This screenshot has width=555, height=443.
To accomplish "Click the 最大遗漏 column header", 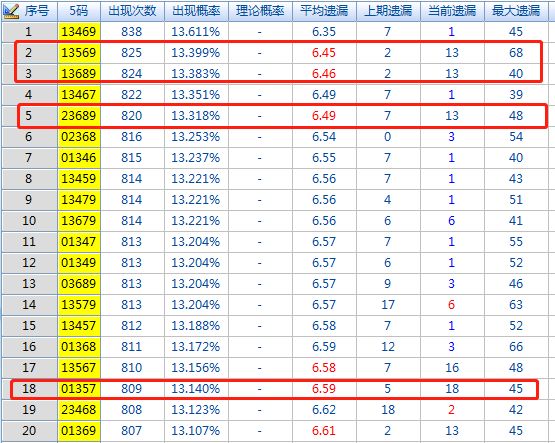I will click(516, 11).
